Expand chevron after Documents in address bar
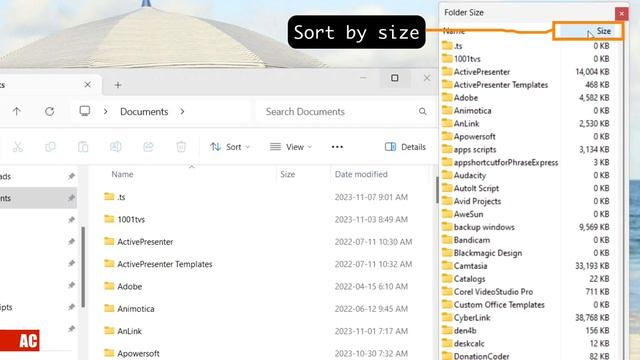640x360 pixels. click(x=182, y=111)
